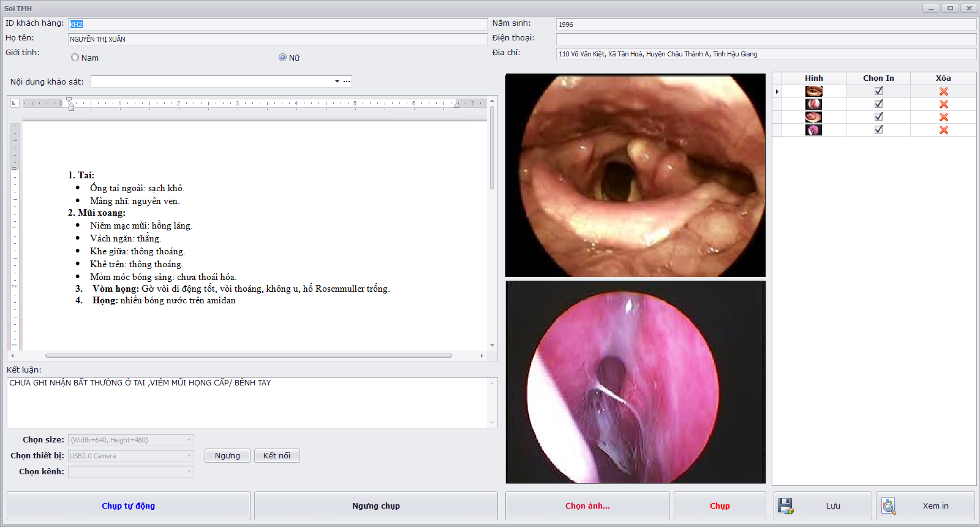Click the ellipsis button beside Nội dung khảo sát
This screenshot has width=980, height=527.
click(x=347, y=82)
